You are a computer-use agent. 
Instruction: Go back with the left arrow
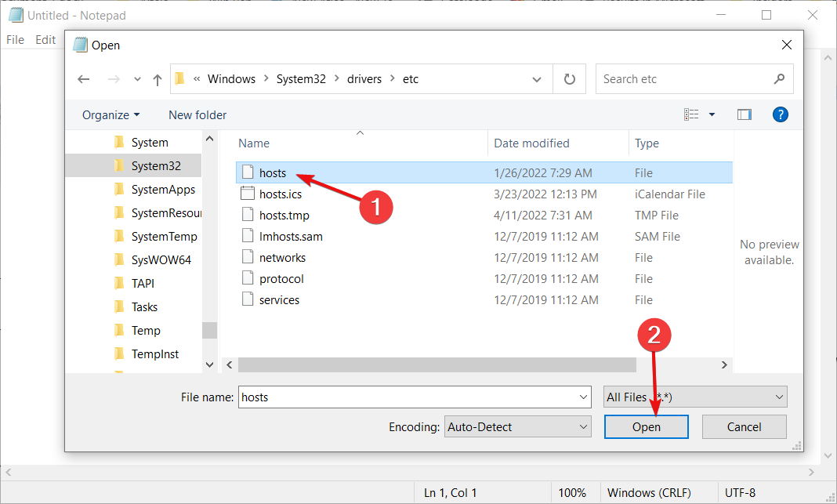point(83,79)
